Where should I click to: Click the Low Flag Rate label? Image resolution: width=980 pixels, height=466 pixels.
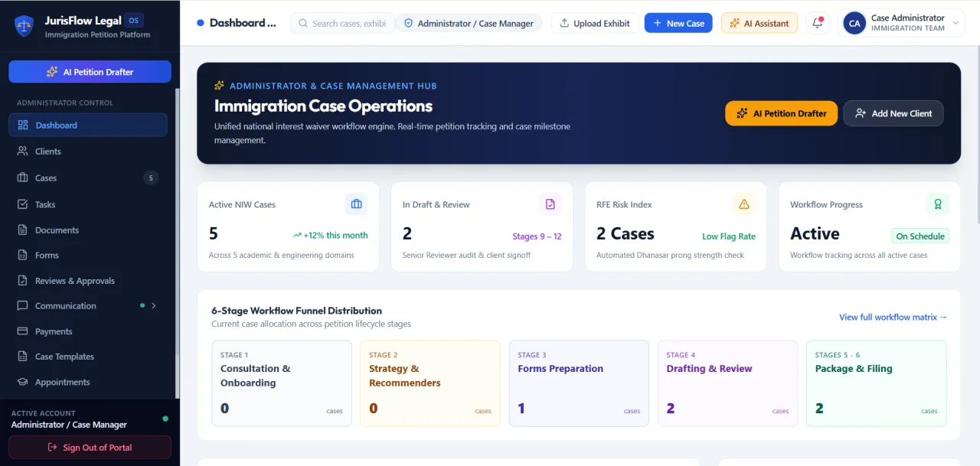(x=729, y=236)
